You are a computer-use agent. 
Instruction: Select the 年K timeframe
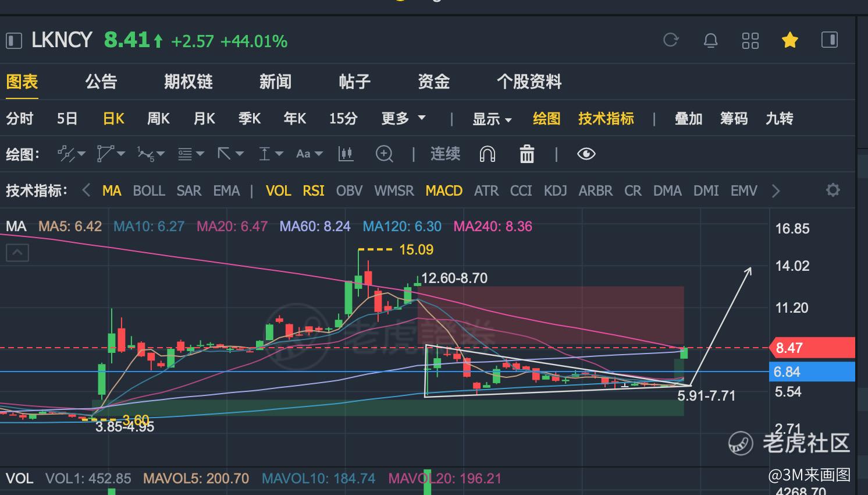(295, 119)
